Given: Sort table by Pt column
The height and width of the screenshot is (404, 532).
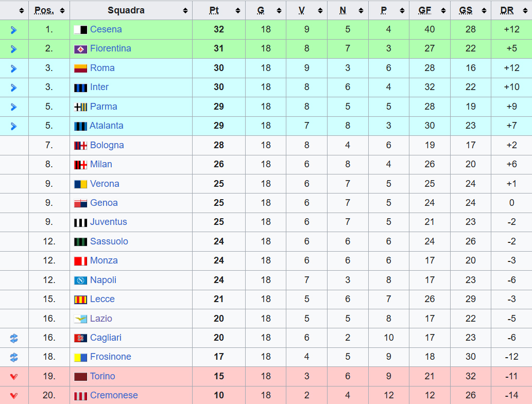Looking at the screenshot, I should [x=219, y=10].
